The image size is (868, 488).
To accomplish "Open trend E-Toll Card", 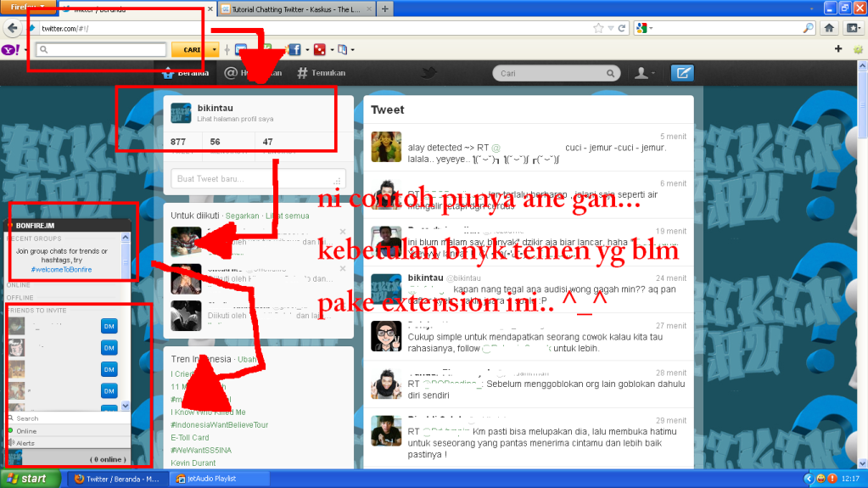I will (190, 438).
